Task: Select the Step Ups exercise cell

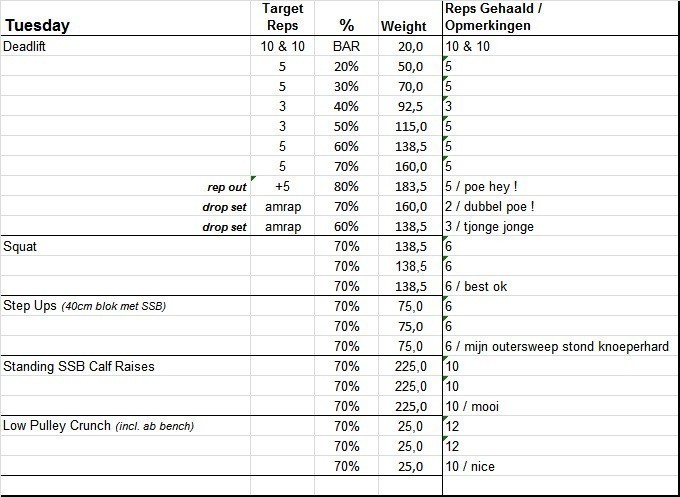Action: coord(85,306)
